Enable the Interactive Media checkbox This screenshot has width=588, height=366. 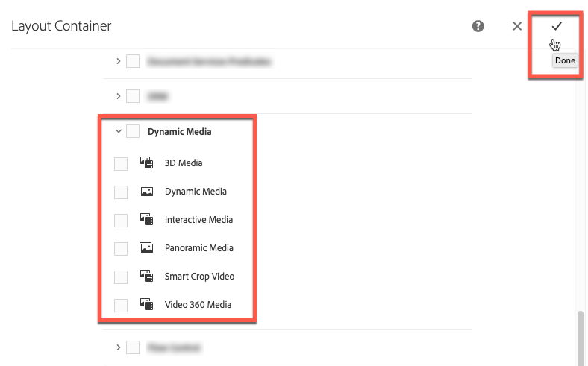pos(121,221)
